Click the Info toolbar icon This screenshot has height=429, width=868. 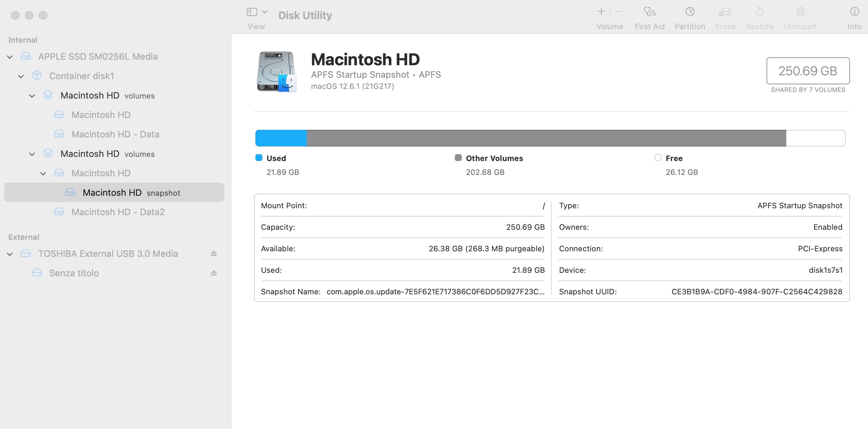[854, 12]
